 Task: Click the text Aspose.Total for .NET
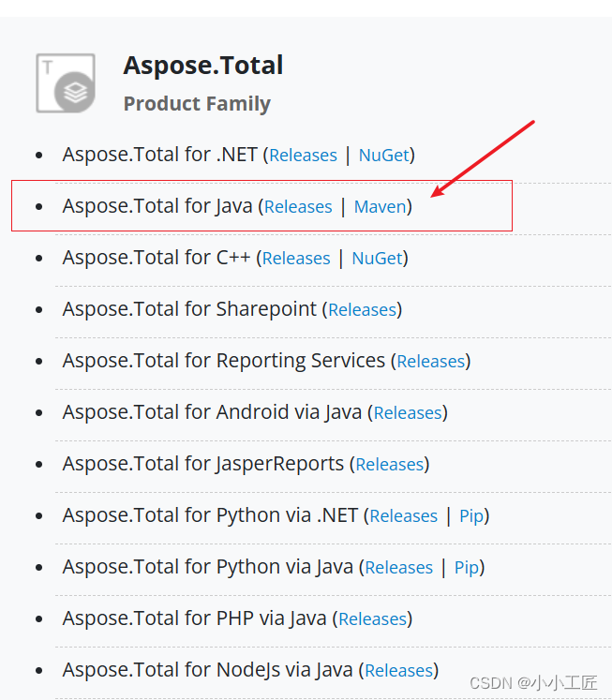click(x=160, y=155)
